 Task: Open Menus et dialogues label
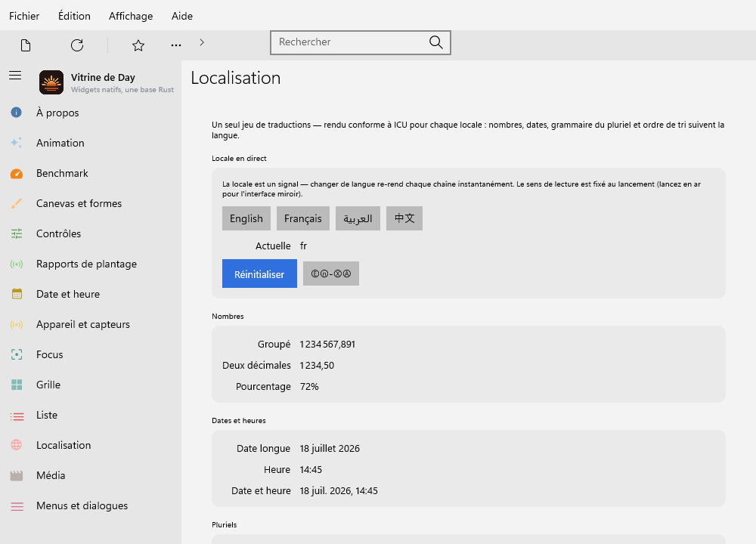click(82, 506)
